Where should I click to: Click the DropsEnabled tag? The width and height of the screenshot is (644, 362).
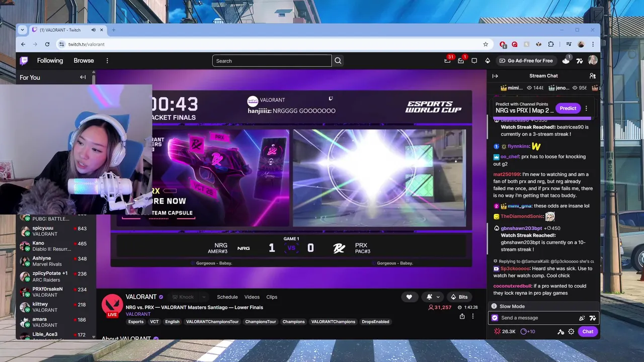375,322
